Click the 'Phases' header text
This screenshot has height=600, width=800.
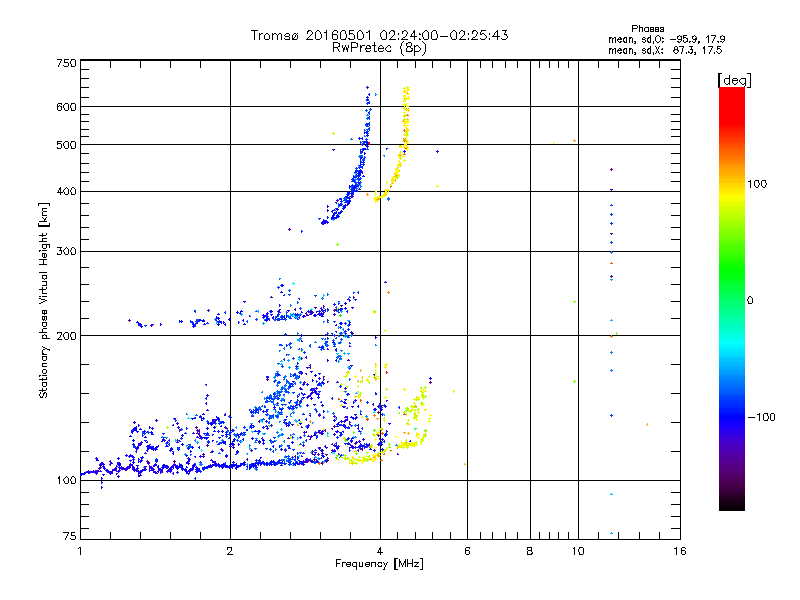(x=647, y=29)
